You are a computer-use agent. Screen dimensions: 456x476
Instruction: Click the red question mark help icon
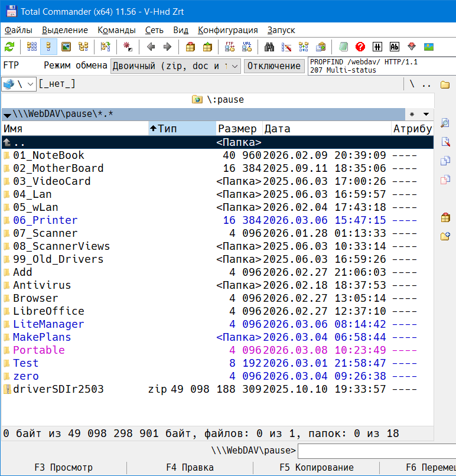(360, 47)
